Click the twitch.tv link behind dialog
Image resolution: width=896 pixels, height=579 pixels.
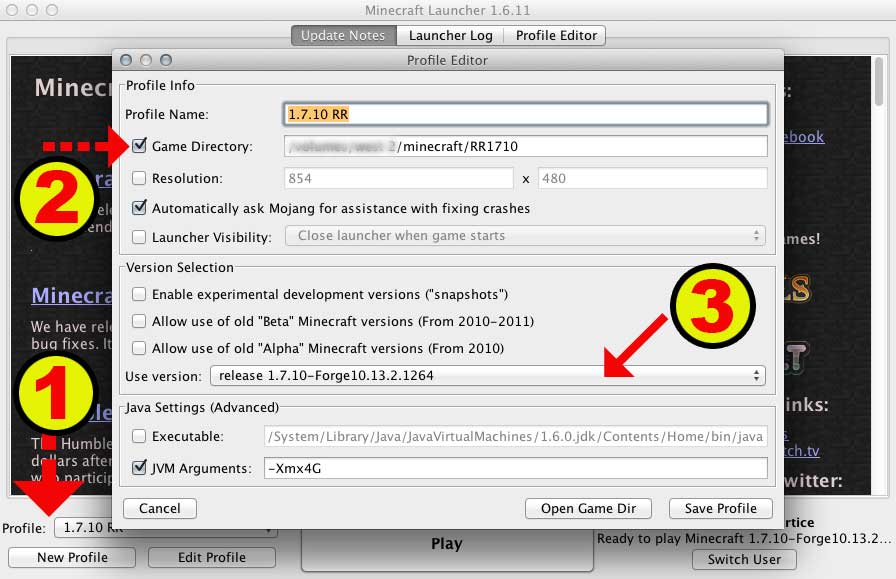pyautogui.click(x=802, y=450)
